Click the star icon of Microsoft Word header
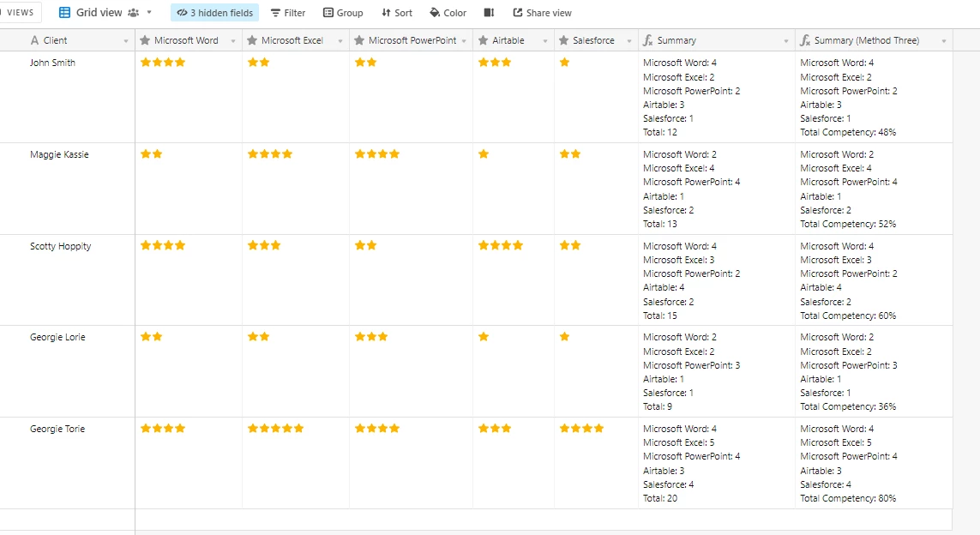Viewport: 980px width, 535px height. coord(145,40)
